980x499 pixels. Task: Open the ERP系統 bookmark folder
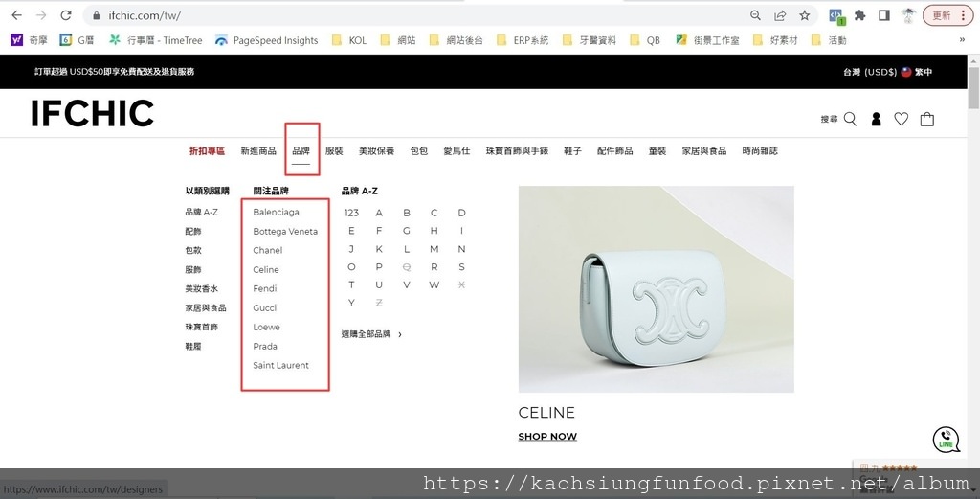pos(523,40)
